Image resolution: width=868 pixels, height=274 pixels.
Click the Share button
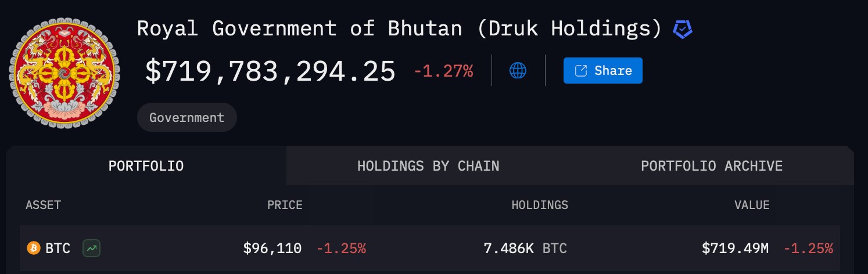click(602, 71)
